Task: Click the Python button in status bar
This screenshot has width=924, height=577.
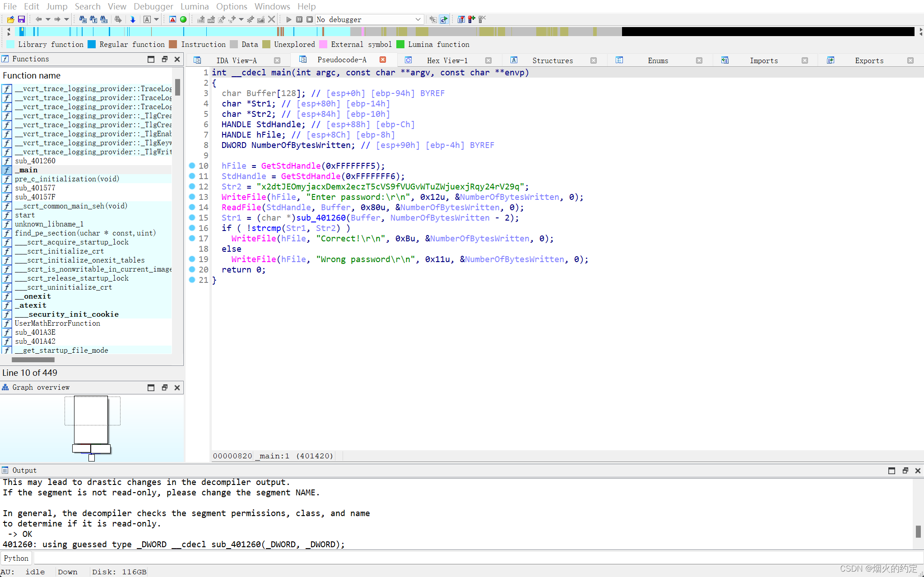Action: [x=16, y=558]
